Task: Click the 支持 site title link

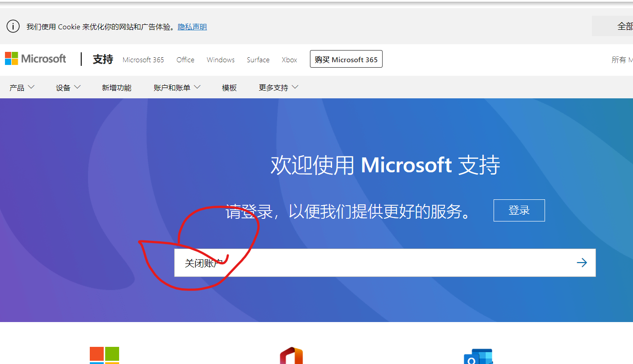Action: [x=103, y=59]
